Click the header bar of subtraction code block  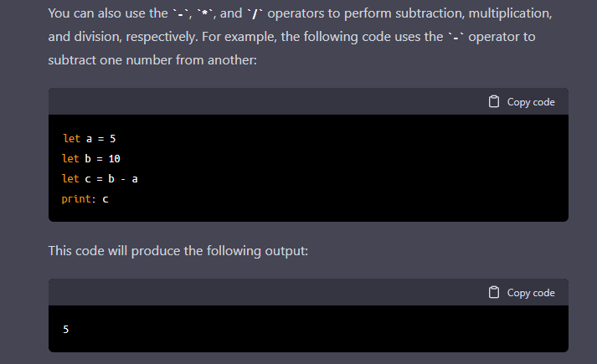[308, 101]
